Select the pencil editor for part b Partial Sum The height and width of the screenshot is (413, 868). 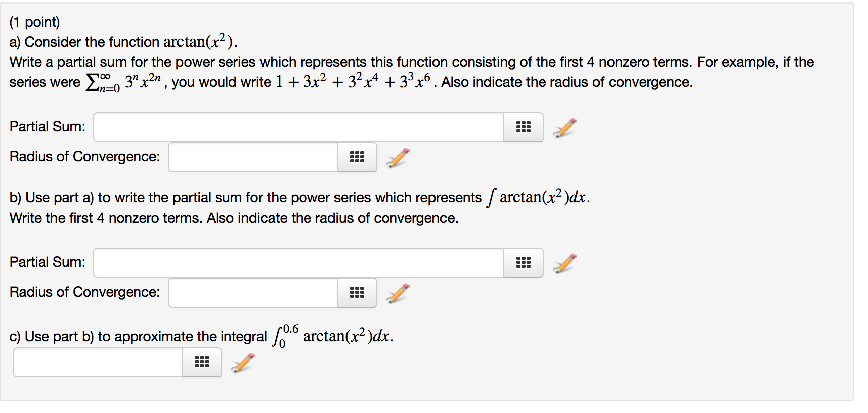[564, 263]
